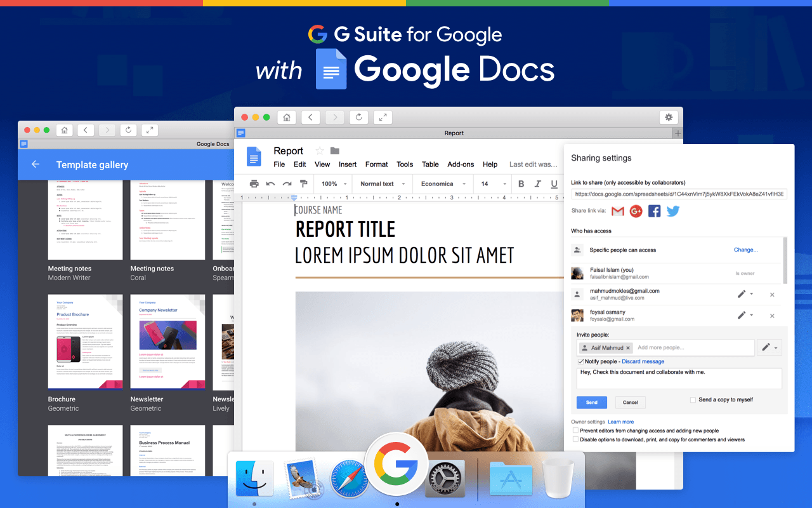
Task: Click the Home button in Report window
Action: coord(287,117)
